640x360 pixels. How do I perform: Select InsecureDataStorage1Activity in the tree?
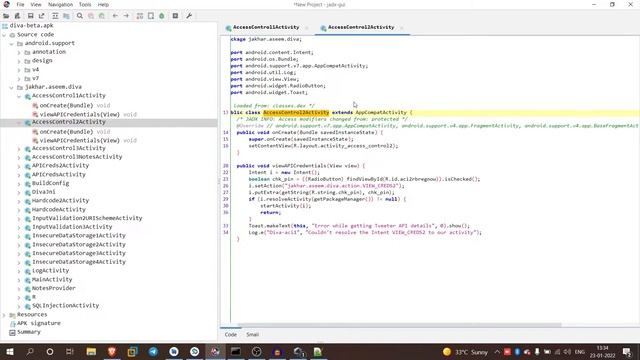point(79,236)
